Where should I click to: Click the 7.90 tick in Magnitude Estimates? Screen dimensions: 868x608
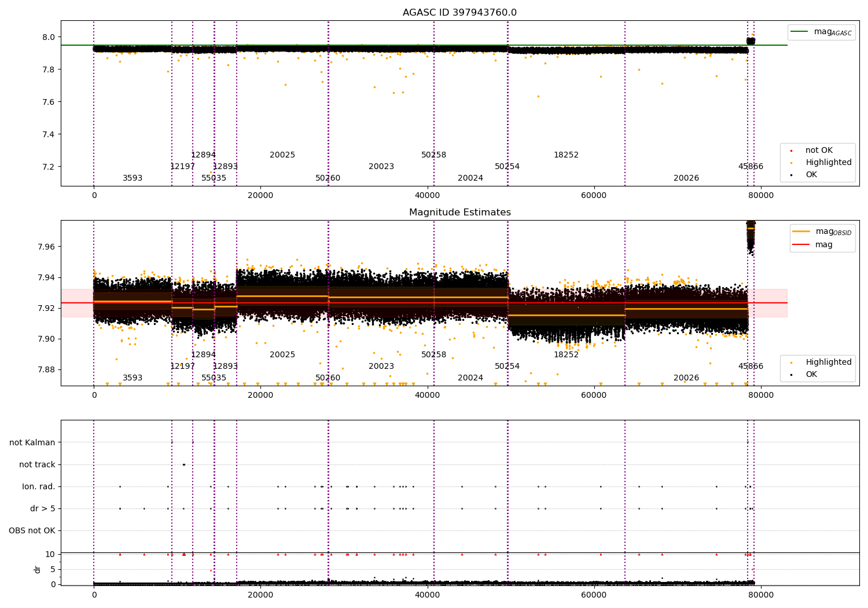[46, 339]
